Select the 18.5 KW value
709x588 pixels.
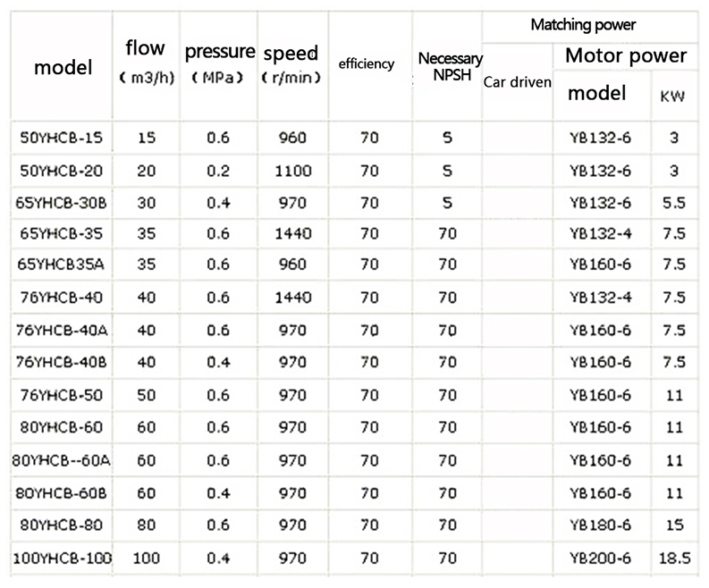click(674, 559)
